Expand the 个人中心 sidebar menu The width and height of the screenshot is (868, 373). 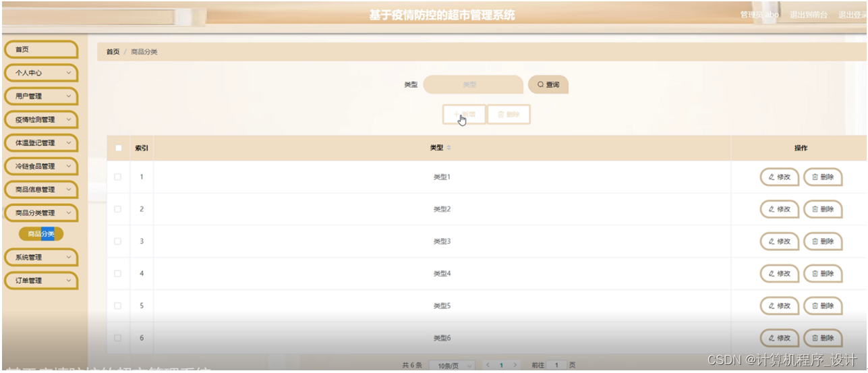click(x=41, y=73)
